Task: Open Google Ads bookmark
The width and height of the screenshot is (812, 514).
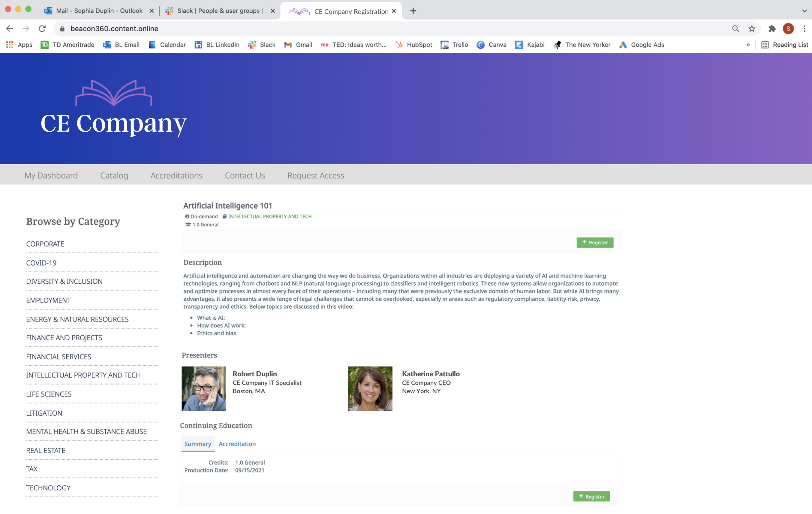Action: tap(641, 45)
